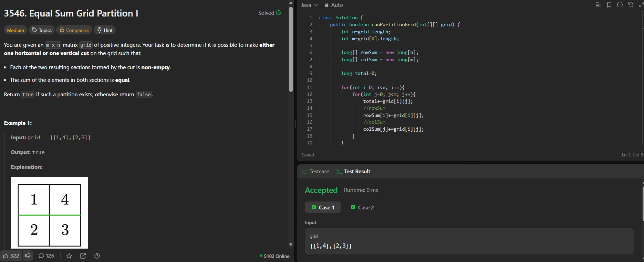
Task: Open the help question mark icon
Action: (97, 256)
